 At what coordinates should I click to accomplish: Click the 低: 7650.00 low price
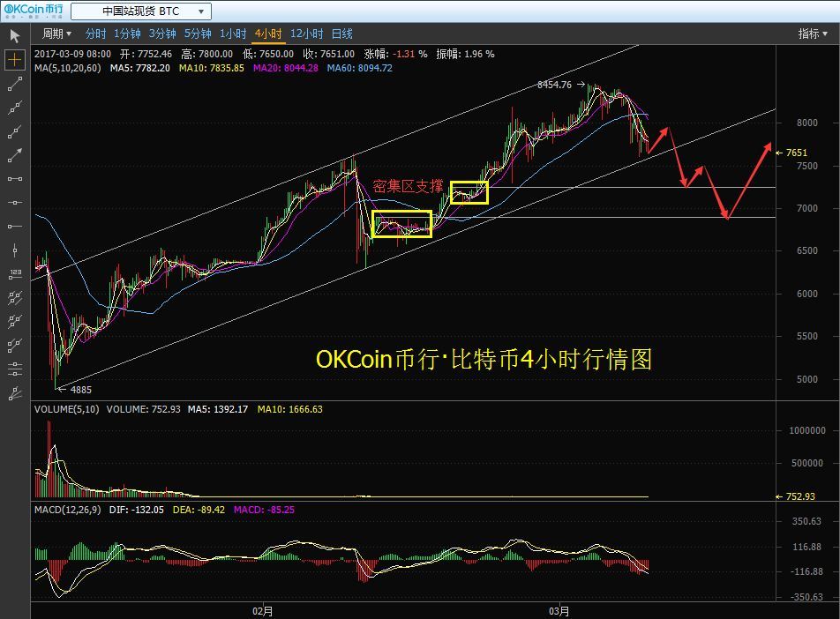point(268,54)
